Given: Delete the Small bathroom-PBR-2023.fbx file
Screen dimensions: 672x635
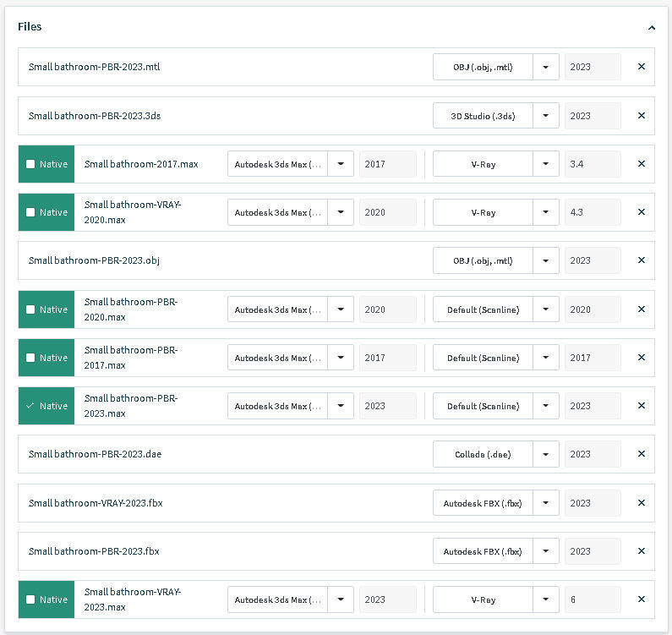Looking at the screenshot, I should (x=641, y=551).
